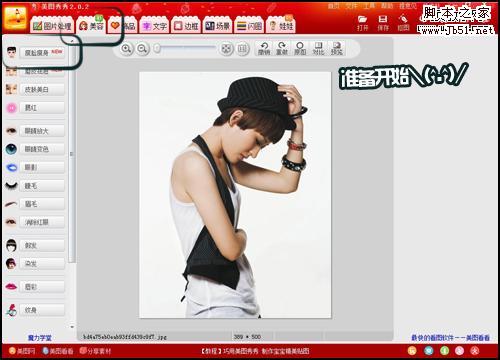Click the blue eyeball color icon
This screenshot has width=500, height=360.
[11, 149]
